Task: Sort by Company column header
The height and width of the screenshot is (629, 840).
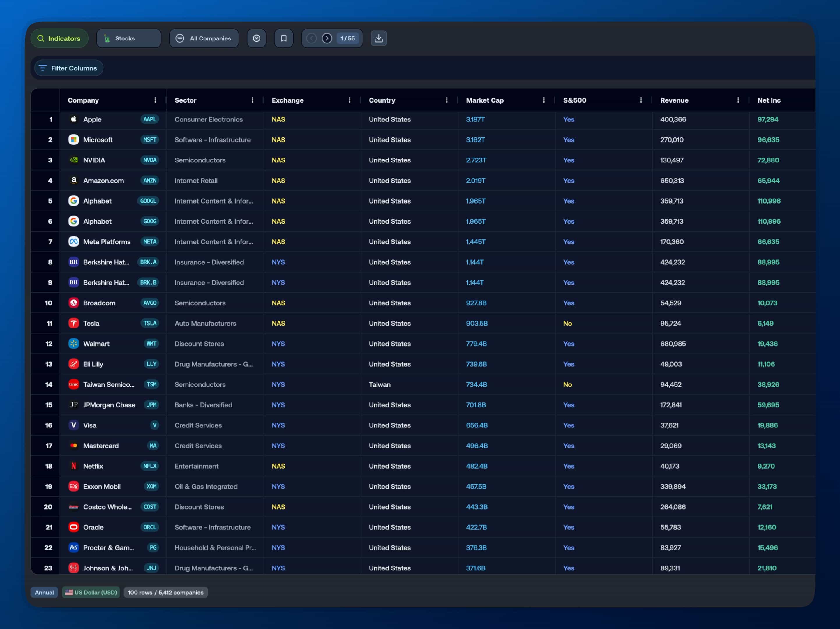Action: tap(83, 100)
